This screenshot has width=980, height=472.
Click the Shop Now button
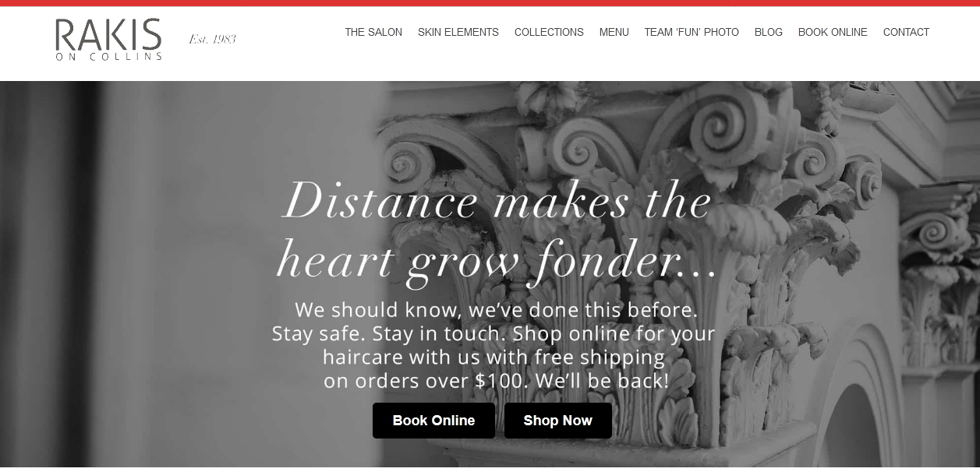tap(558, 421)
